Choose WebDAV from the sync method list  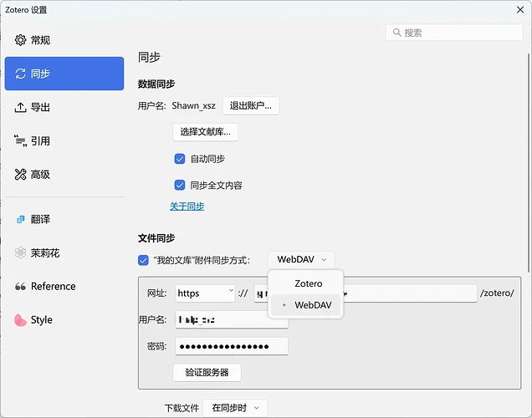pyautogui.click(x=305, y=305)
